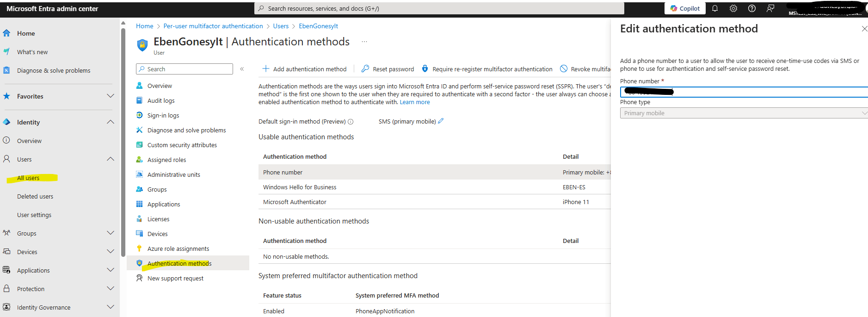Expand the Protection section chevron
This screenshot has width=868, height=317.
click(x=110, y=289)
